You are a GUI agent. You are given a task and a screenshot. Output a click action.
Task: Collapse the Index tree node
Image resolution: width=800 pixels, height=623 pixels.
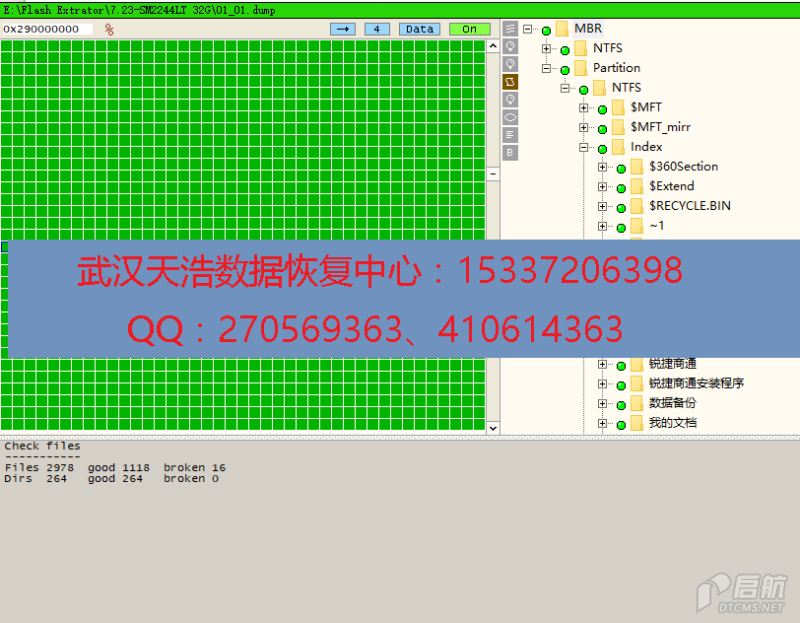(x=584, y=147)
